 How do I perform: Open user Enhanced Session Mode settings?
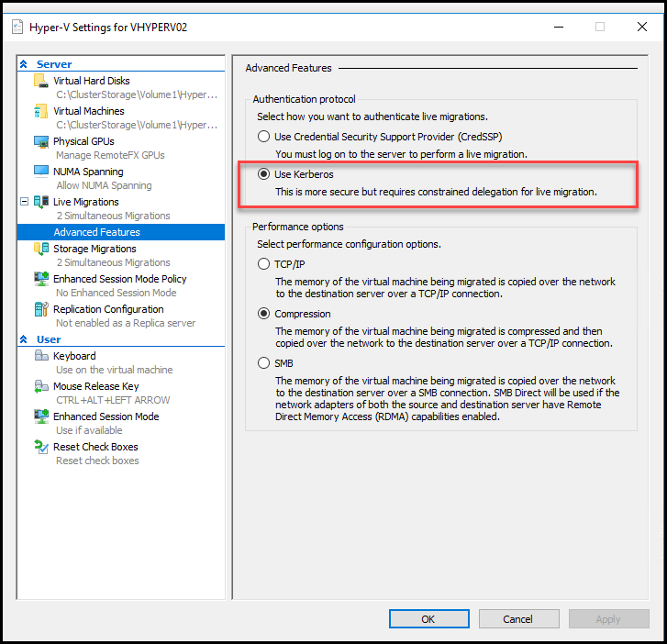pos(106,416)
